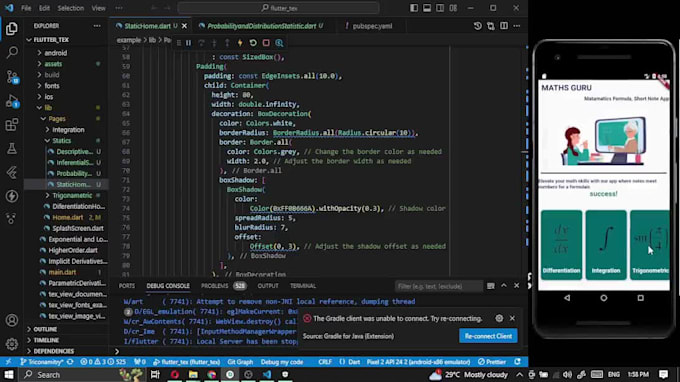Open the Explorer view in activity bar

point(12,29)
